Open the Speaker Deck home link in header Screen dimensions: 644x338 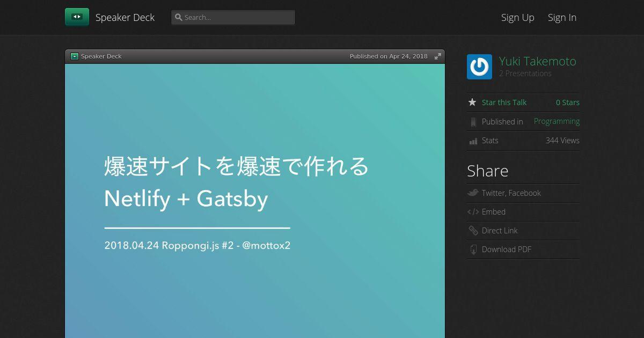coord(125,17)
